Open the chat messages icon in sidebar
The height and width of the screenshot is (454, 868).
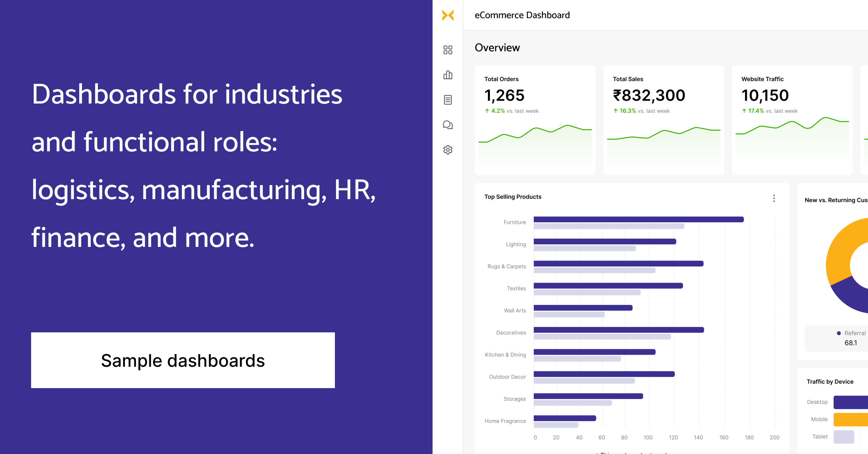tap(448, 125)
